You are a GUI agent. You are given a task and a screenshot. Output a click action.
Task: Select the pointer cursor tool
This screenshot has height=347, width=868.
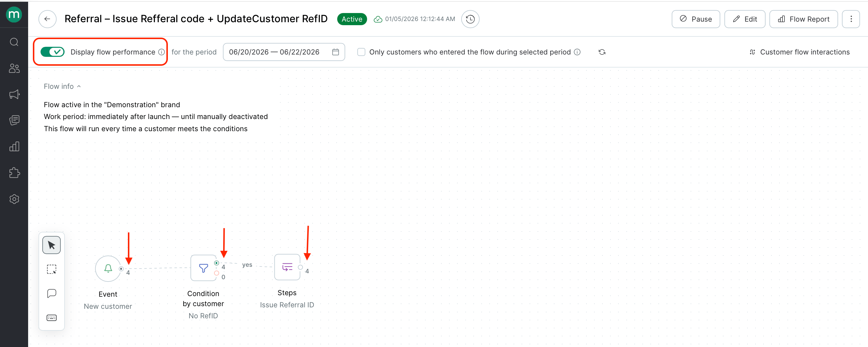click(x=52, y=245)
